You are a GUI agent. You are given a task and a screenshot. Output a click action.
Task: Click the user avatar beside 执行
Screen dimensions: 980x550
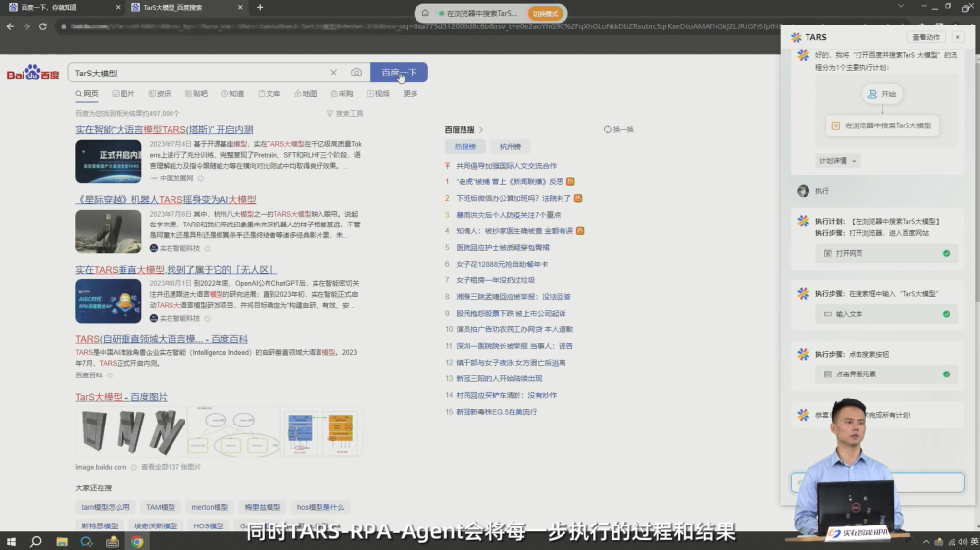tap(804, 191)
